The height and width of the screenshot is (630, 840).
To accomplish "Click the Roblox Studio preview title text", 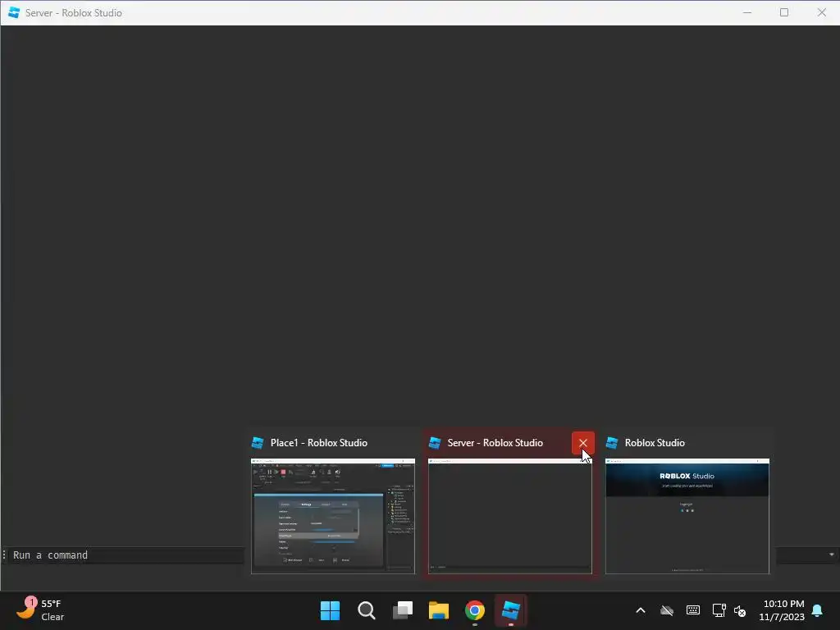I will click(655, 443).
